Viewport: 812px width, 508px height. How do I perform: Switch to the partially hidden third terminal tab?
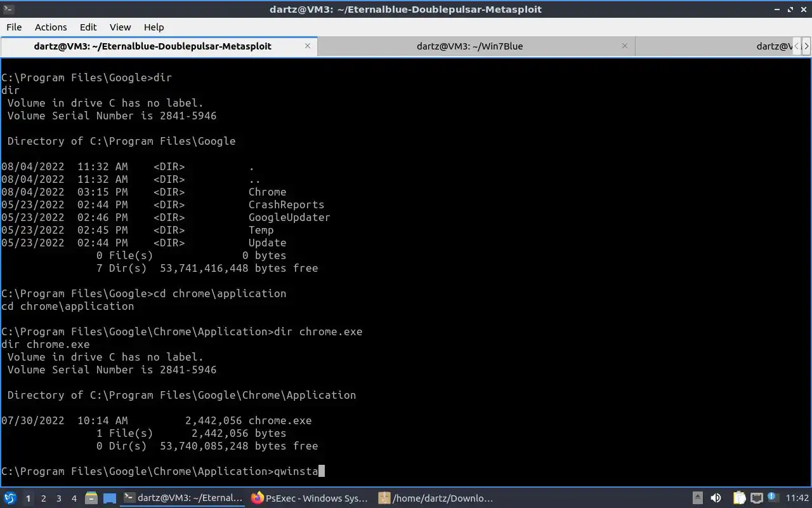[714, 46]
